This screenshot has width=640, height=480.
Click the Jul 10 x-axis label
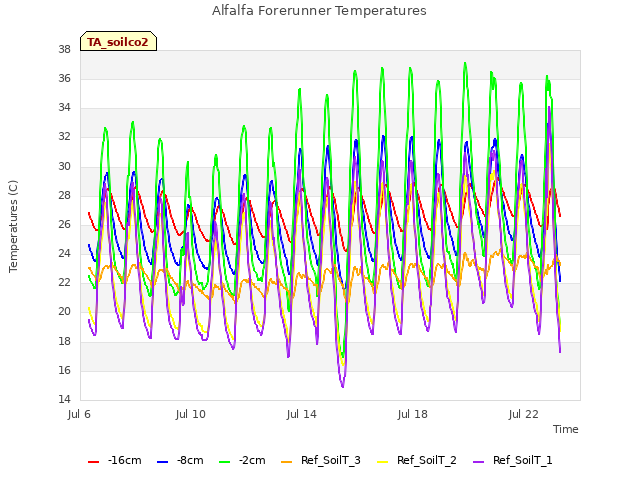coord(191,414)
